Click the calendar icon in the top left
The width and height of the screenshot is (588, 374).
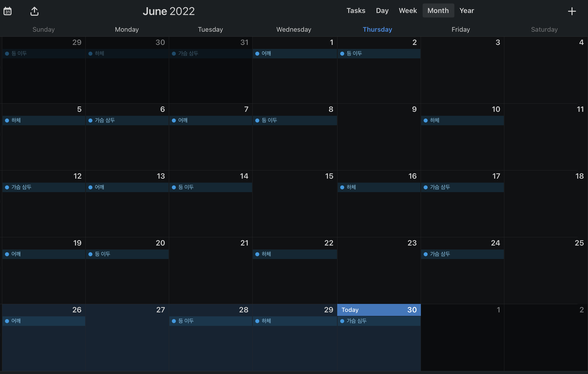pos(7,11)
